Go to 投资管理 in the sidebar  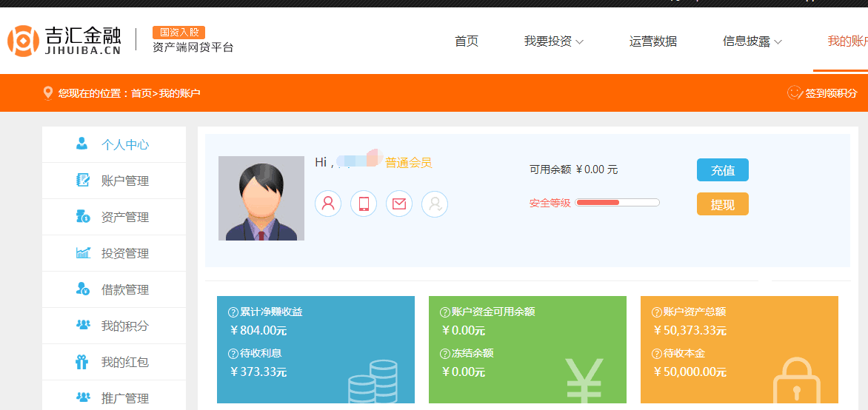coord(124,253)
